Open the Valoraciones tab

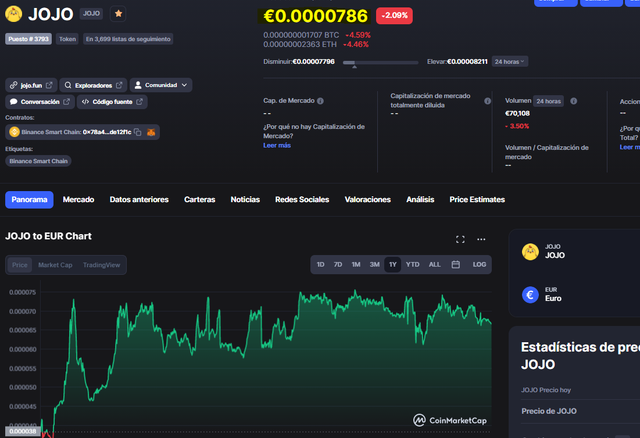tap(367, 200)
